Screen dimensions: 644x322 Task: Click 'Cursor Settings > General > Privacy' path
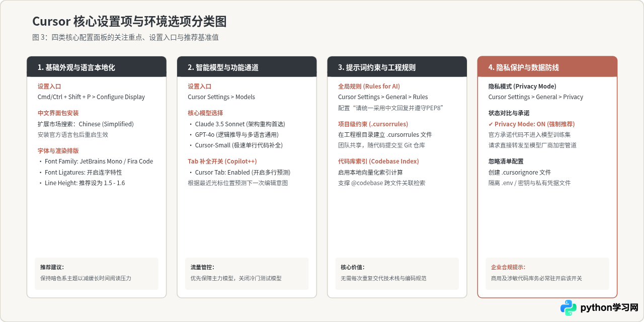tap(536, 97)
